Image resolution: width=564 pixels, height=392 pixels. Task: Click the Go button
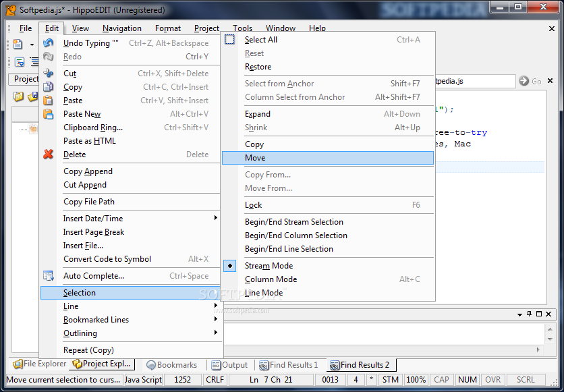click(x=530, y=81)
